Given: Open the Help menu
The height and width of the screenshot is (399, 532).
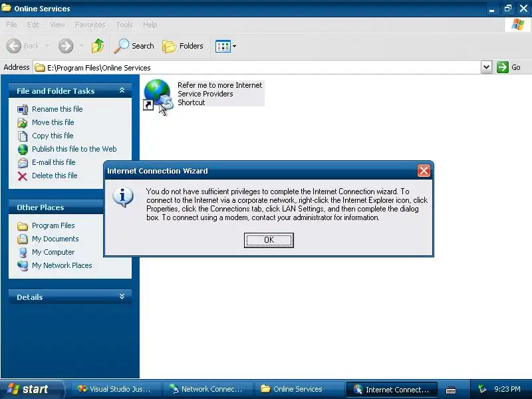Looking at the screenshot, I should click(x=150, y=25).
